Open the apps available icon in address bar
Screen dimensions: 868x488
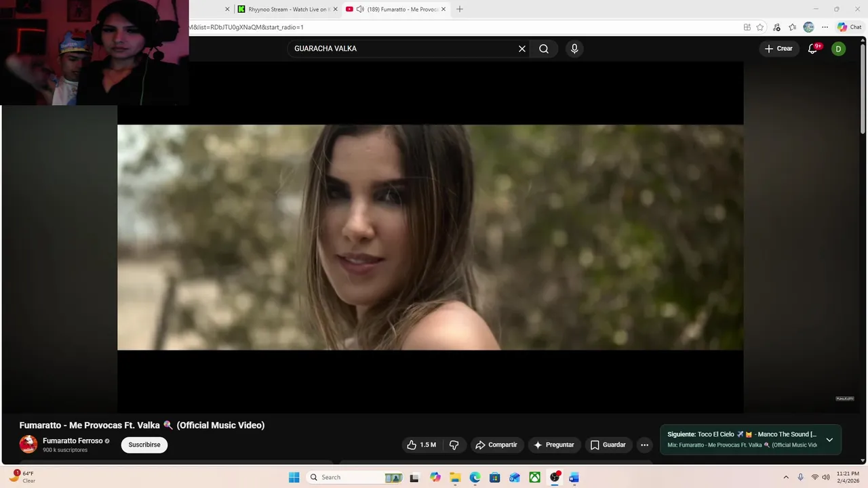coord(747,27)
